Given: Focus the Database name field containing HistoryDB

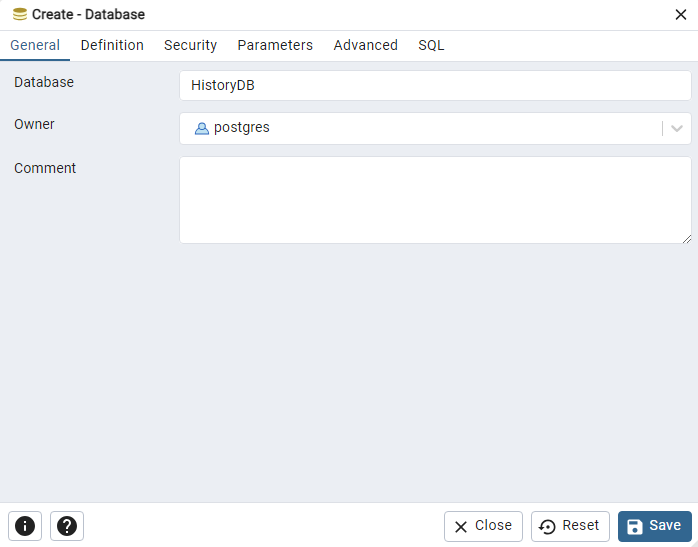Looking at the screenshot, I should point(435,86).
